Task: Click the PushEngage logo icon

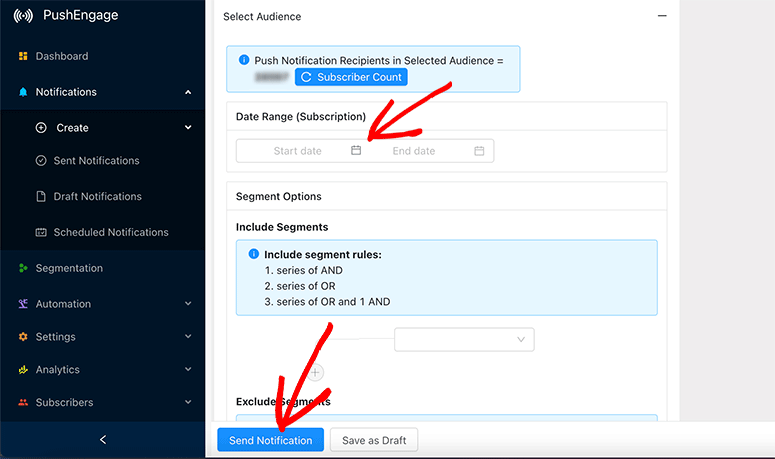Action: (23, 16)
